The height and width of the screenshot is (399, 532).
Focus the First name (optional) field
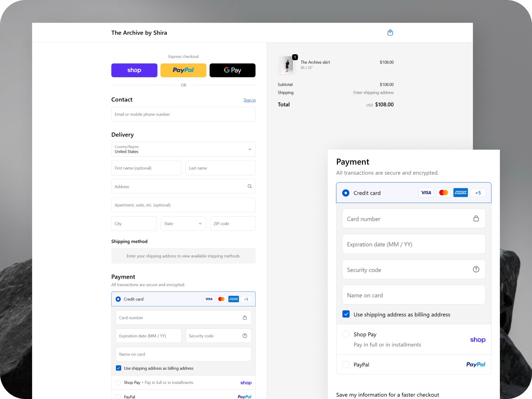click(146, 168)
